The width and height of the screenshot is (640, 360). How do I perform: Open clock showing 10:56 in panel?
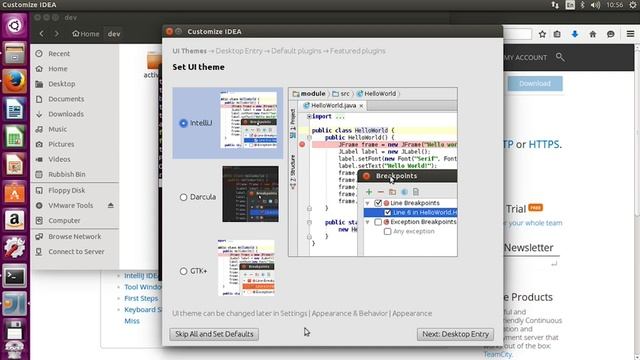click(x=614, y=5)
